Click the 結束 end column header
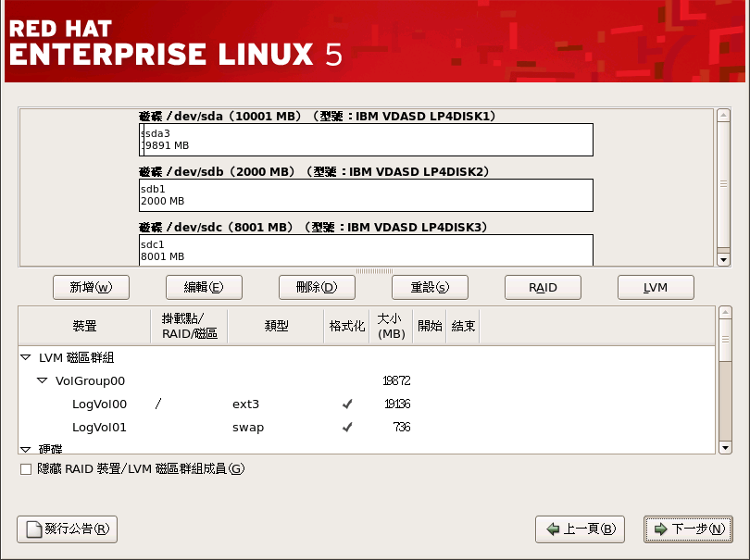Screen dimensions: 750x560 pyautogui.click(x=463, y=326)
